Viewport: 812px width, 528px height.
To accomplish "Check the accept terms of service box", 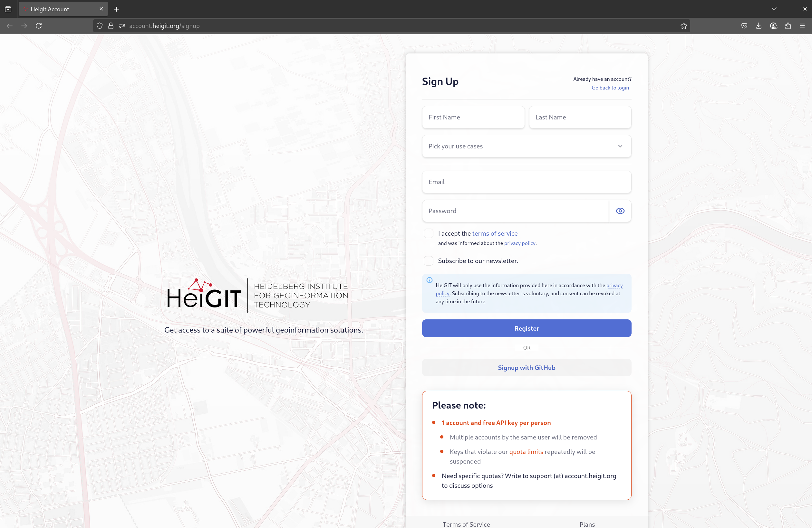I will (x=428, y=233).
